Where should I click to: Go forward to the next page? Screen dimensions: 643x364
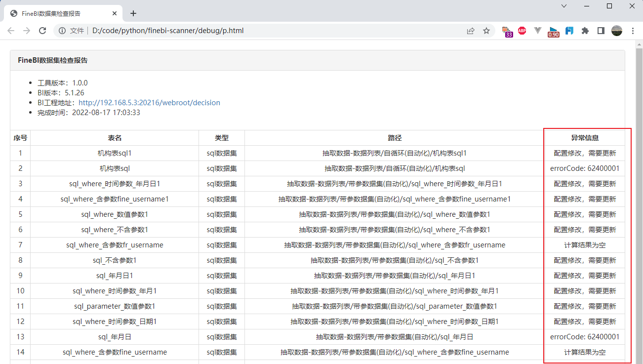tap(27, 31)
